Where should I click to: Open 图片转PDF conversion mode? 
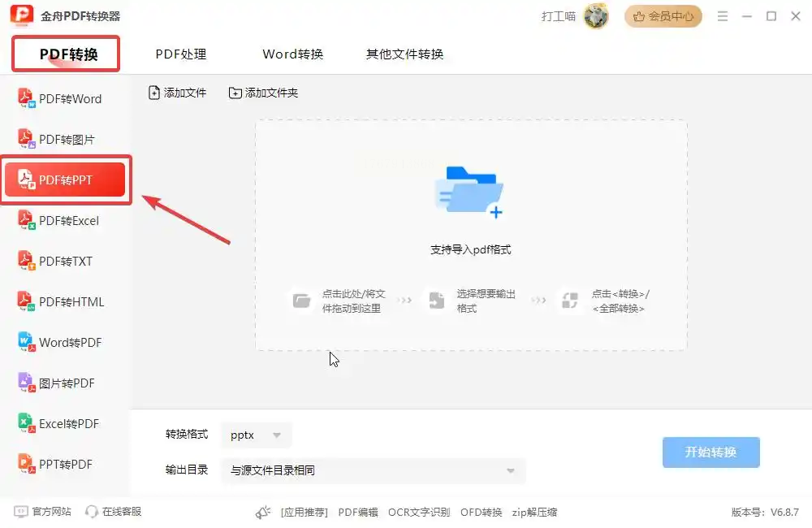tap(57, 383)
